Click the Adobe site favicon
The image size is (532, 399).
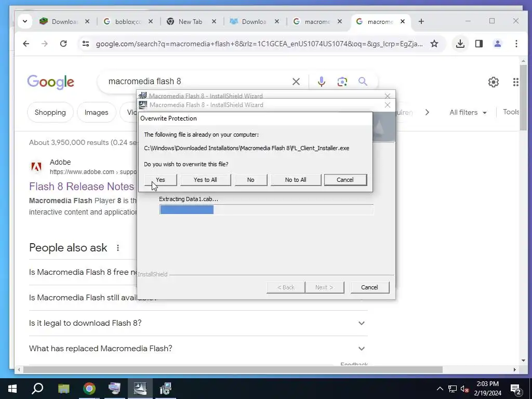36,167
